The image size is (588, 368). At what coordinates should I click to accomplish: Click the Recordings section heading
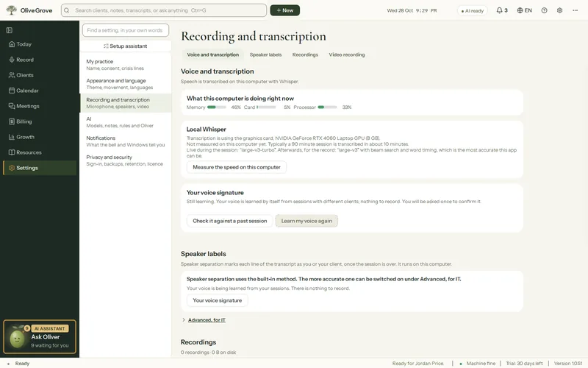[198, 342]
